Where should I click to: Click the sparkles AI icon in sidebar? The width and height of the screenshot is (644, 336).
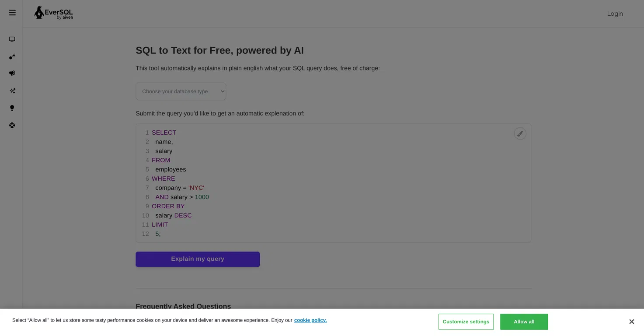pos(12,91)
